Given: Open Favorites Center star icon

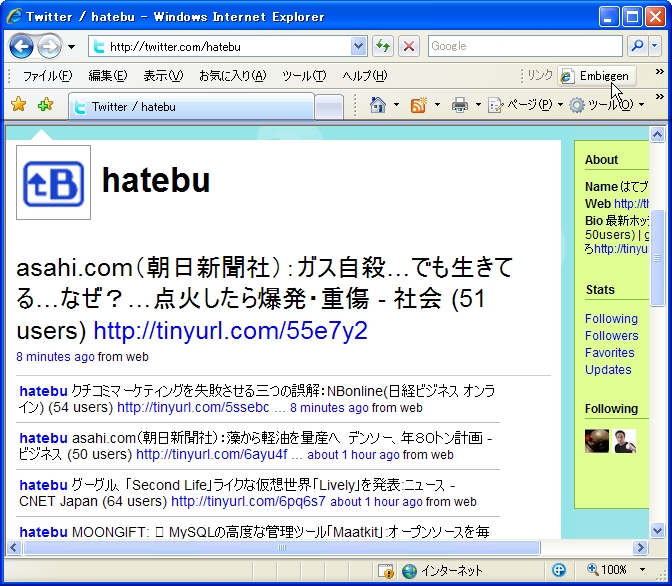Looking at the screenshot, I should (19, 104).
